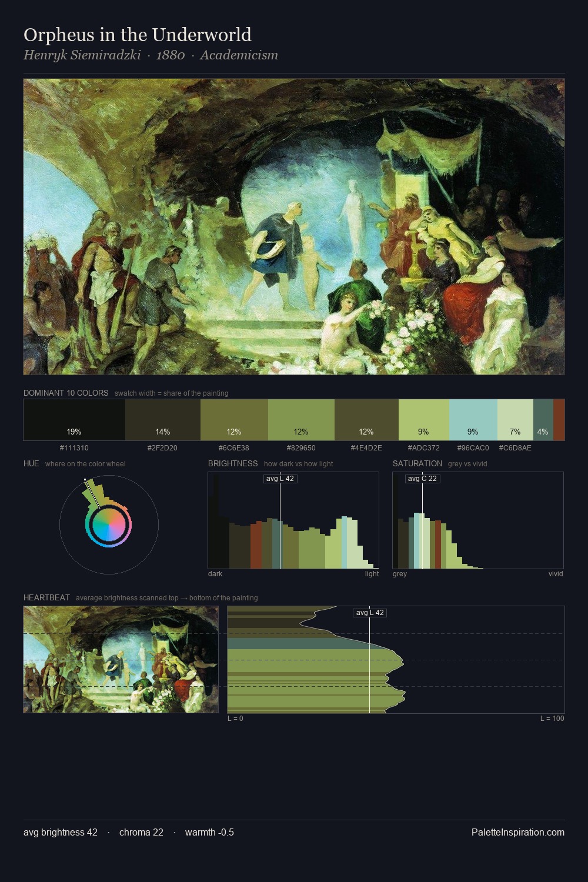The width and height of the screenshot is (588, 882).
Task: Pick the #96CAC0 pale teal swatch
Action: click(473, 420)
